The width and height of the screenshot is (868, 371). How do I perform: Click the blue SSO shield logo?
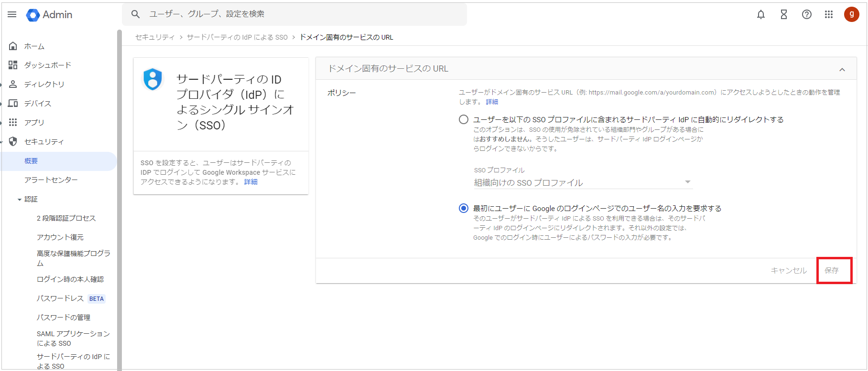pos(153,79)
